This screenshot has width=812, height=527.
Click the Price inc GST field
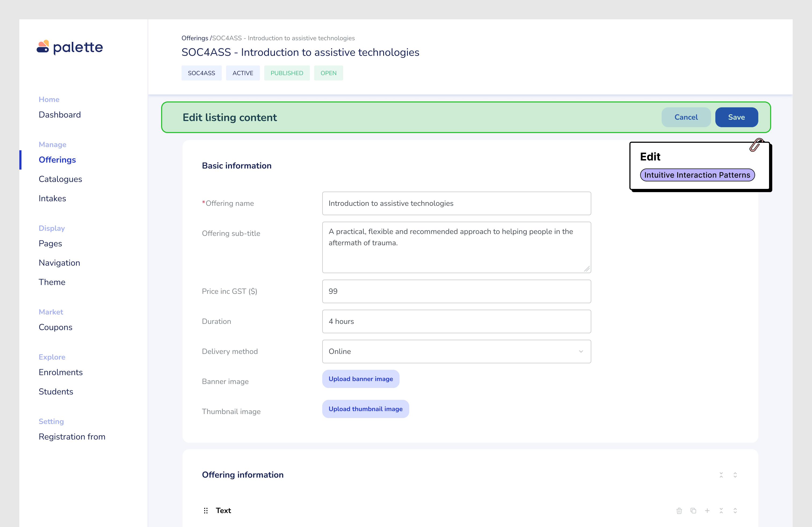click(x=456, y=291)
